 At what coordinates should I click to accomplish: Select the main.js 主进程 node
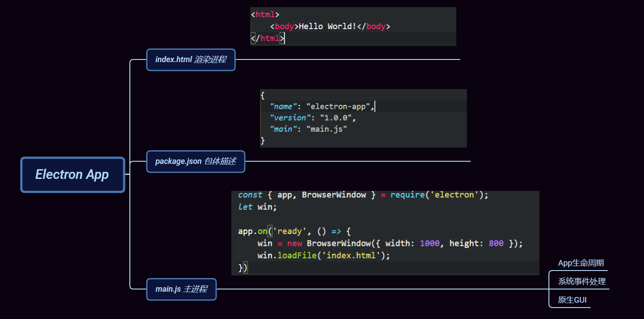tap(181, 289)
